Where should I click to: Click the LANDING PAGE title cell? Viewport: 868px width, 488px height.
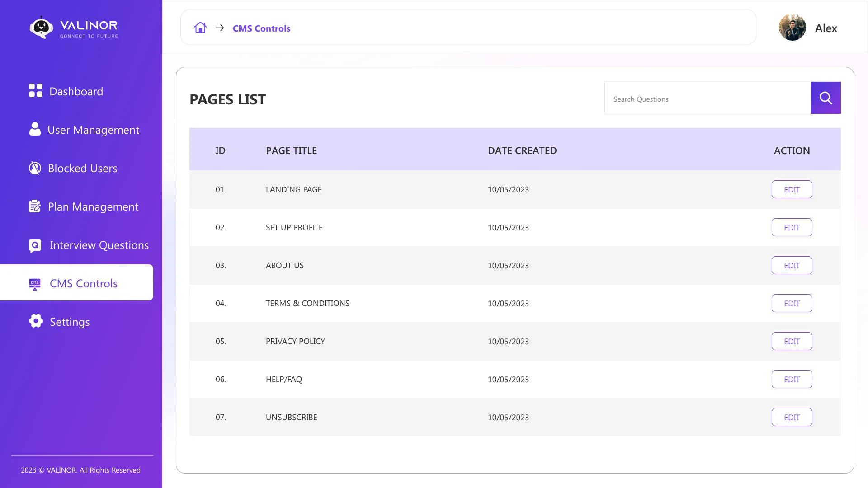tap(293, 189)
